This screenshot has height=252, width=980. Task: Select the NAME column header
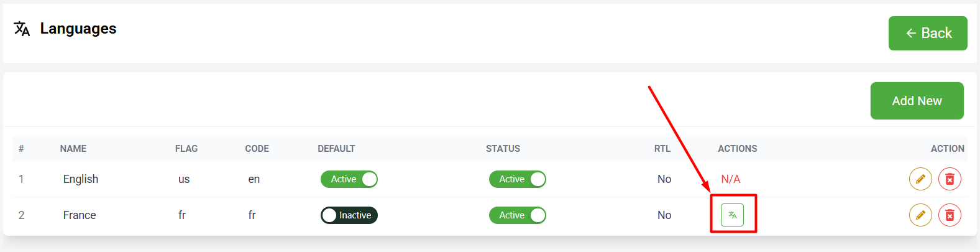[x=73, y=149]
